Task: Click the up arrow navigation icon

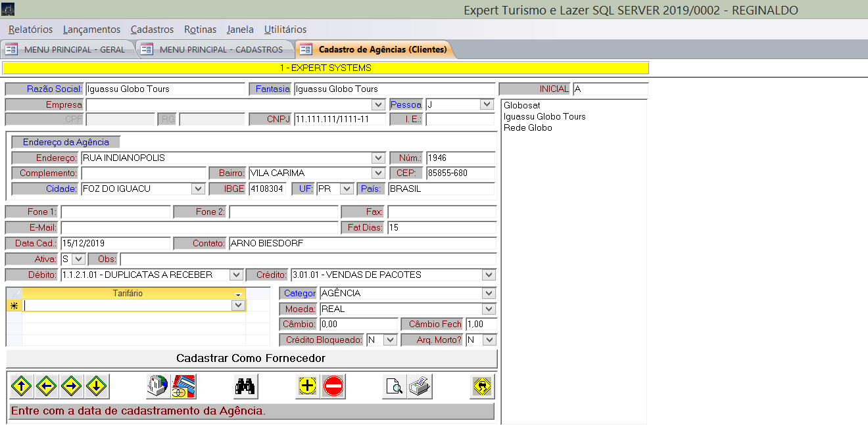Action: click(x=22, y=387)
